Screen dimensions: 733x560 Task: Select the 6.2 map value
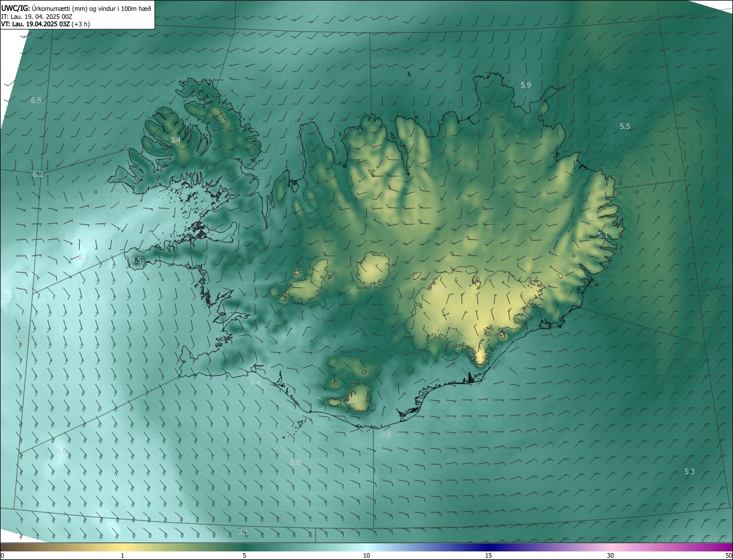38,174
